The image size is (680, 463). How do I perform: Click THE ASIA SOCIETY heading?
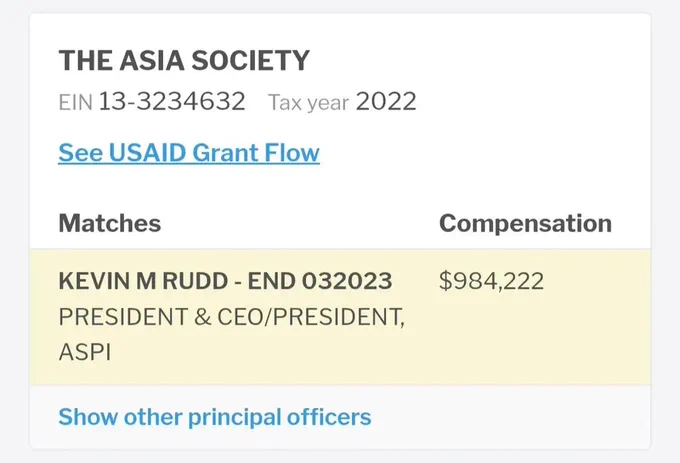tap(184, 60)
